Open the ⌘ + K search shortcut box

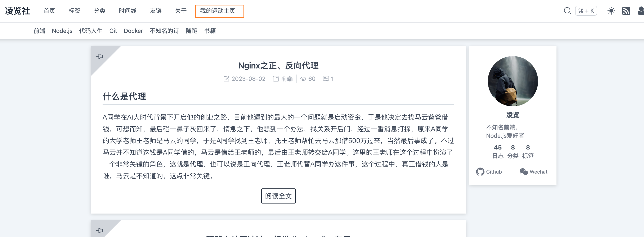[586, 11]
